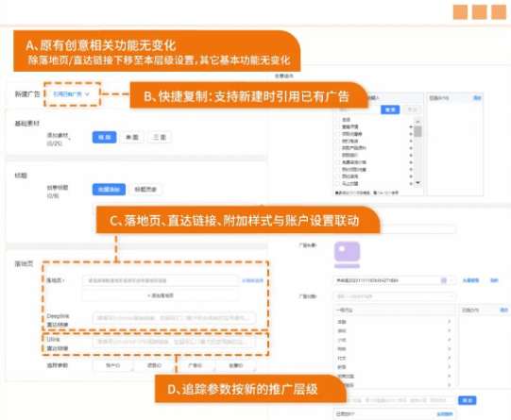511x420 pixels.
Task: Expand the 小说 industry row chevron
Action: 449,340
